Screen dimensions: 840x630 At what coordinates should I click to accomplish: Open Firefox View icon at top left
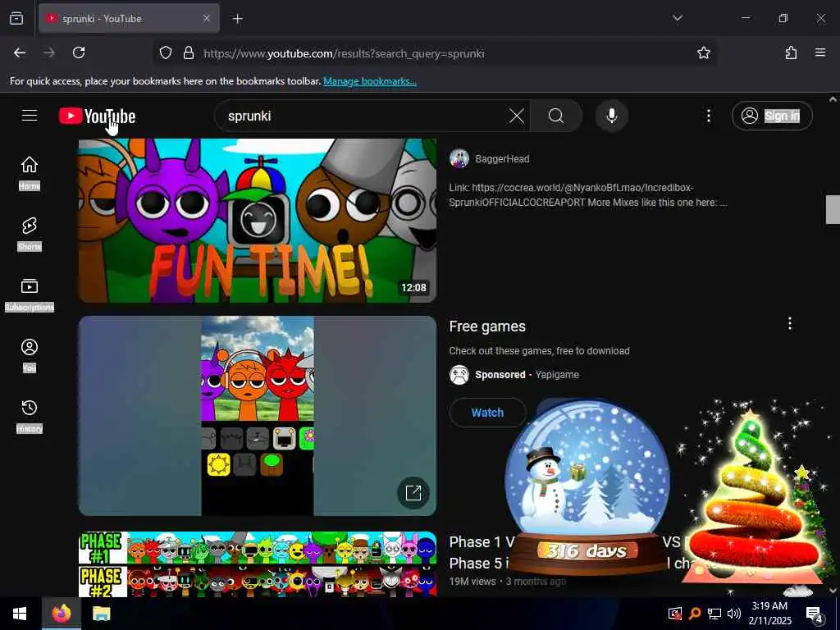coord(16,18)
